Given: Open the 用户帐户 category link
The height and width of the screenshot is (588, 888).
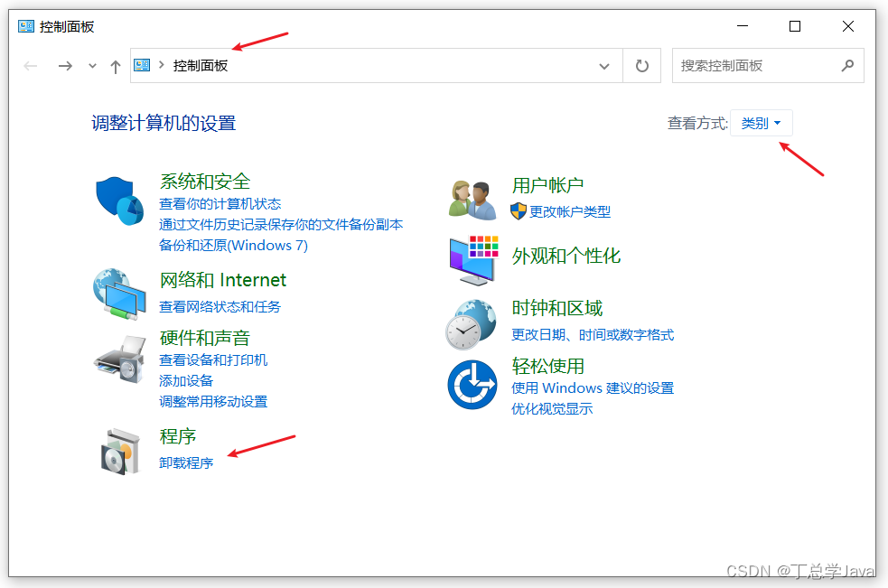Looking at the screenshot, I should tap(547, 185).
